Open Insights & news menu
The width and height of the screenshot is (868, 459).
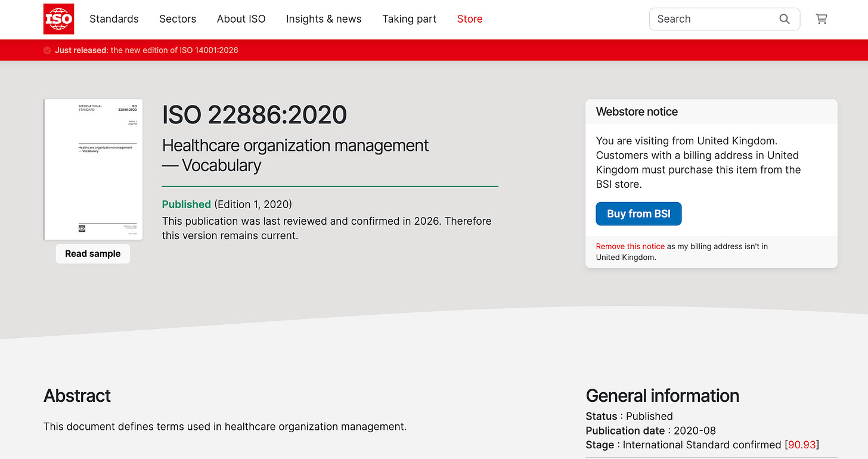click(324, 19)
